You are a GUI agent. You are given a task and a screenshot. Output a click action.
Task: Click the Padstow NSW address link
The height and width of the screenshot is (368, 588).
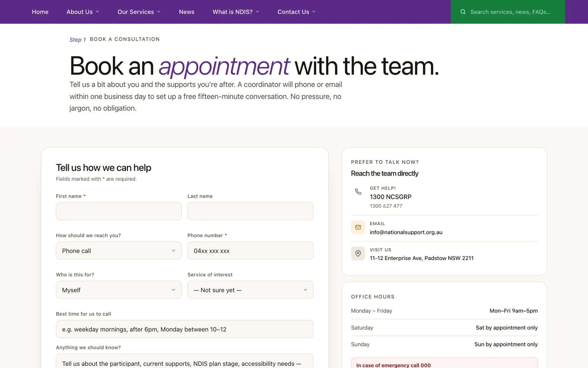pyautogui.click(x=421, y=258)
